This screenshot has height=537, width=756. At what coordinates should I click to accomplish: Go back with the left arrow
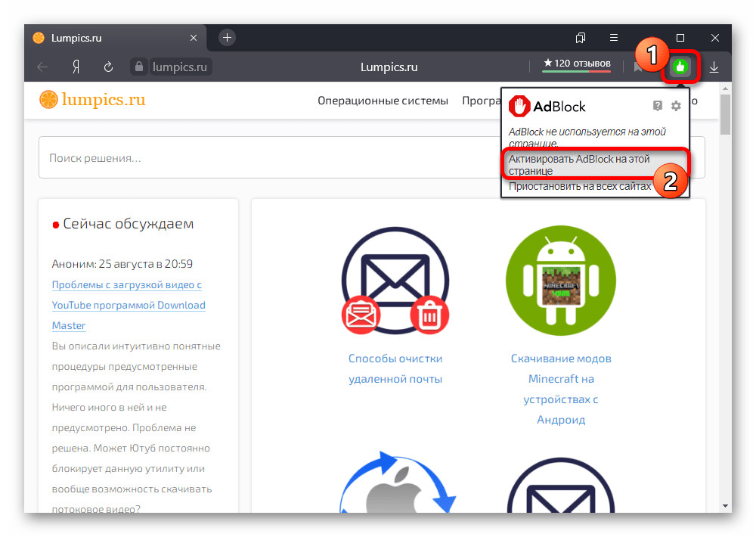[x=42, y=67]
